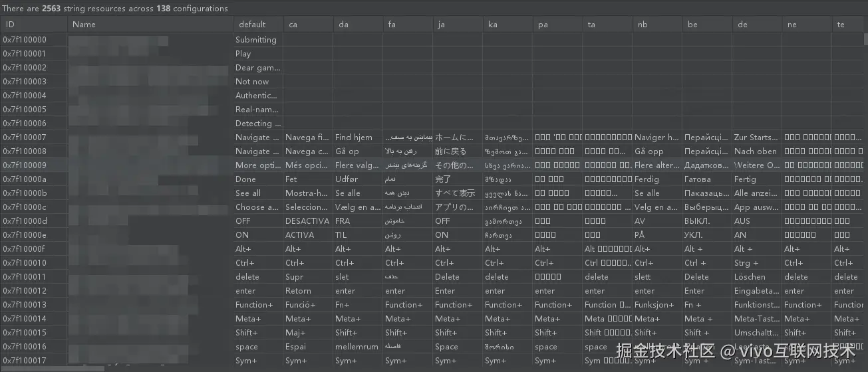The height and width of the screenshot is (372, 868).
Task: Click the ca locale column header
Action: point(309,25)
